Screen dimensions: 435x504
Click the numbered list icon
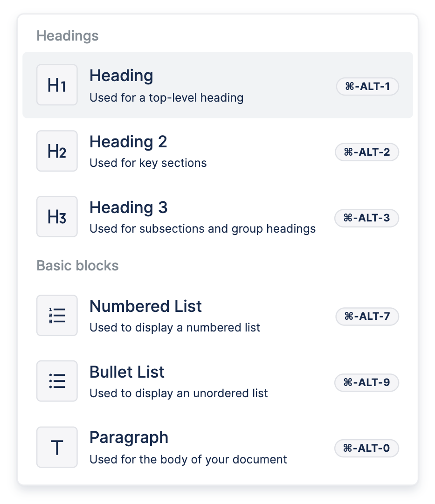click(57, 315)
